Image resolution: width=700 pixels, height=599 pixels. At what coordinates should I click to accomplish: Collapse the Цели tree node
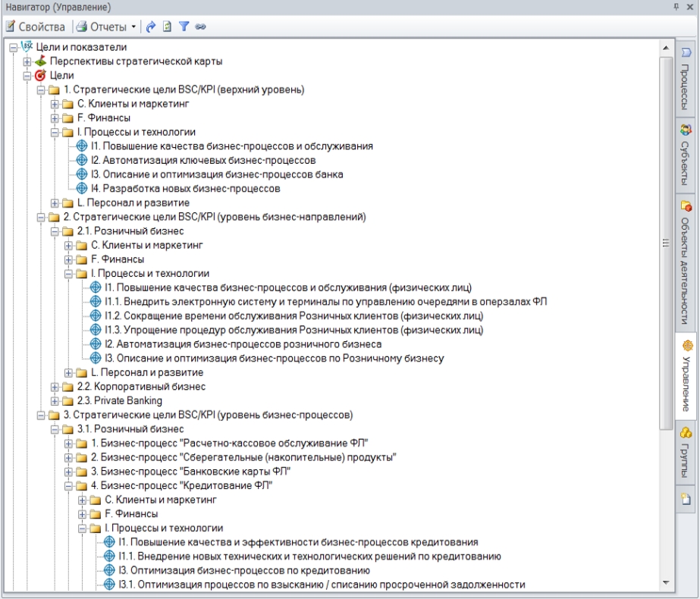click(27, 75)
